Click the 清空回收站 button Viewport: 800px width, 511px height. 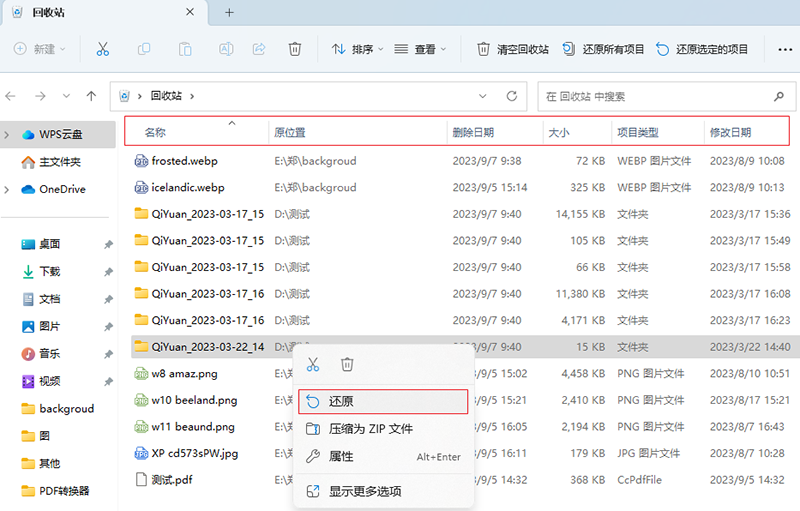(513, 49)
